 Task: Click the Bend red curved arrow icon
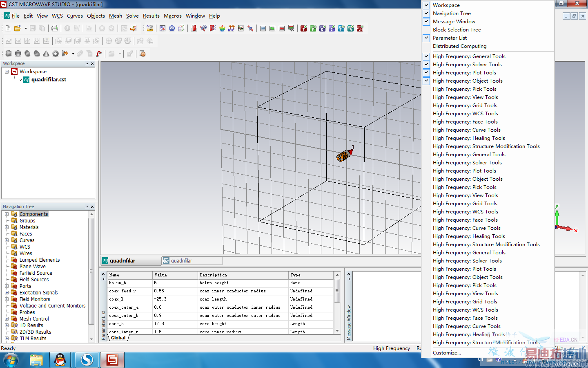pyautogui.click(x=99, y=54)
